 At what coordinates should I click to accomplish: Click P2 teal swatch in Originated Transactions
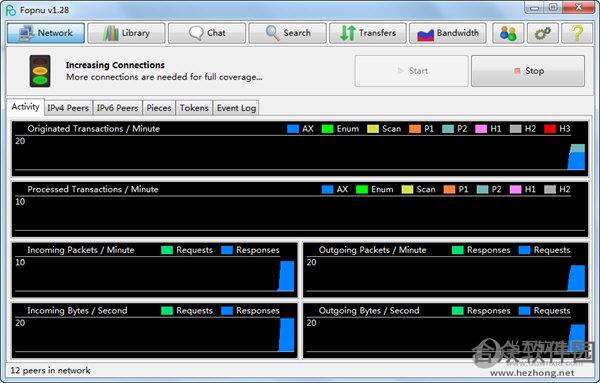click(x=448, y=129)
